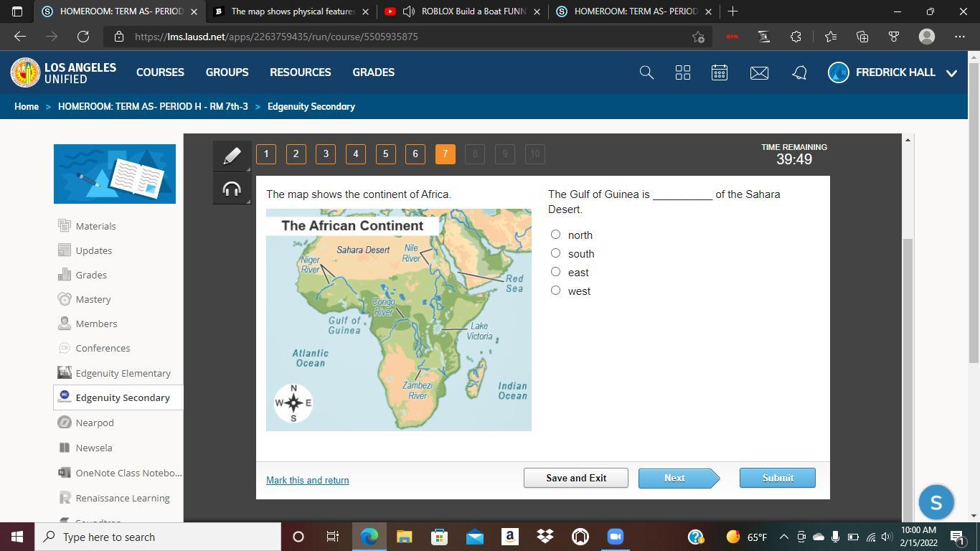
Task: Select the 'east' answer option
Action: pyautogui.click(x=555, y=272)
